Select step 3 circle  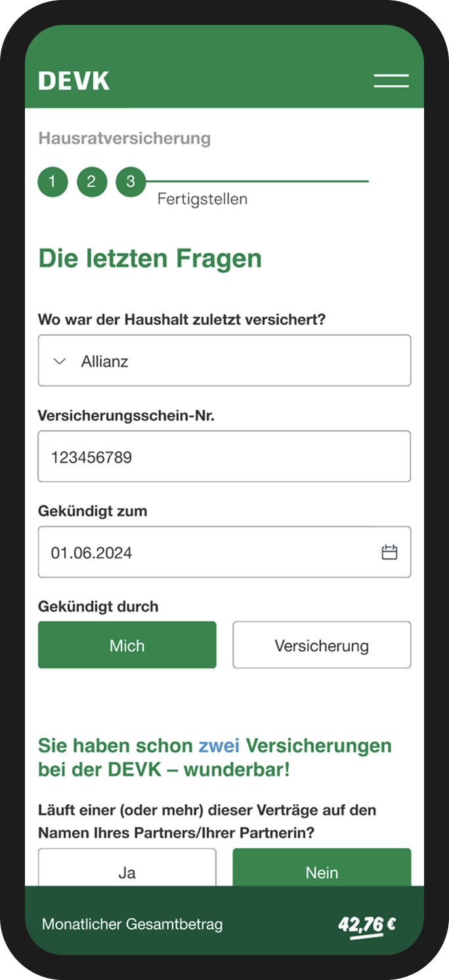coord(131,182)
